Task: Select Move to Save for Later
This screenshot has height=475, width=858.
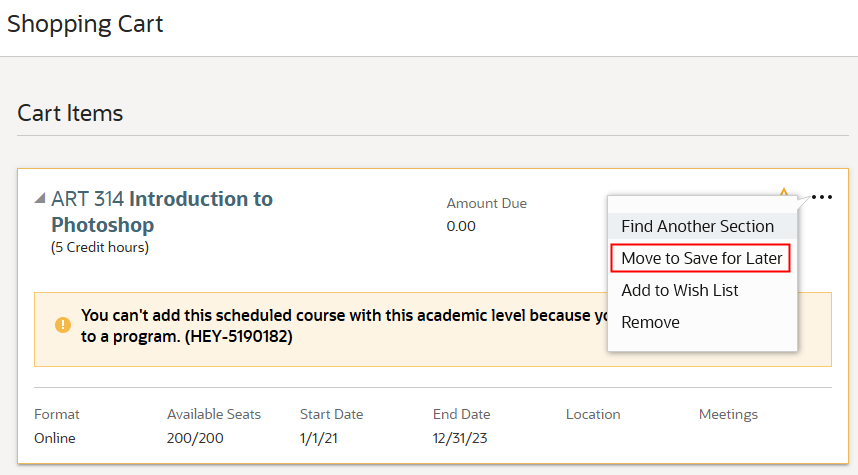Action: (x=701, y=258)
